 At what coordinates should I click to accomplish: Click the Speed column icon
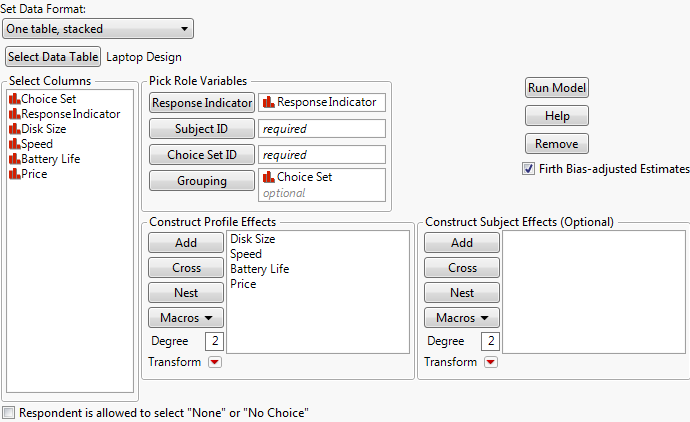pyautogui.click(x=14, y=144)
